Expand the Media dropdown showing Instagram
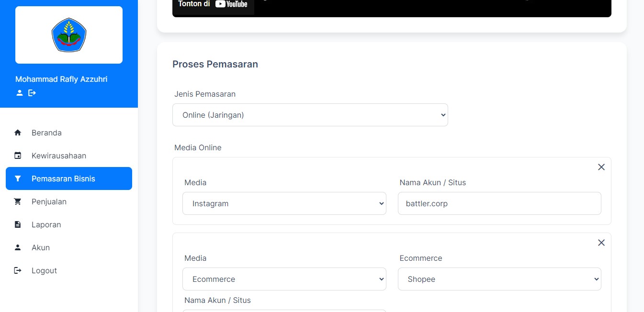The image size is (644, 312). [x=284, y=203]
